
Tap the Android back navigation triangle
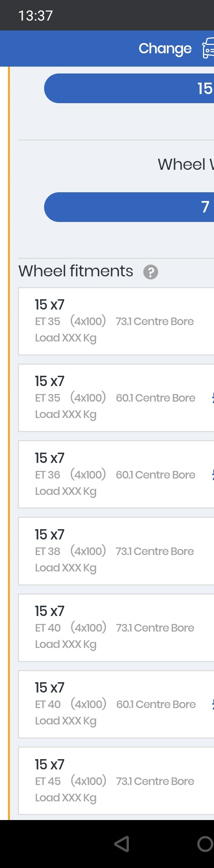point(122,844)
